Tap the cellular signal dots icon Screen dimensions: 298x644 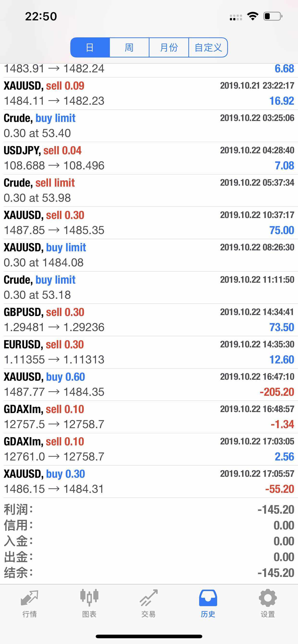pyautogui.click(x=236, y=17)
